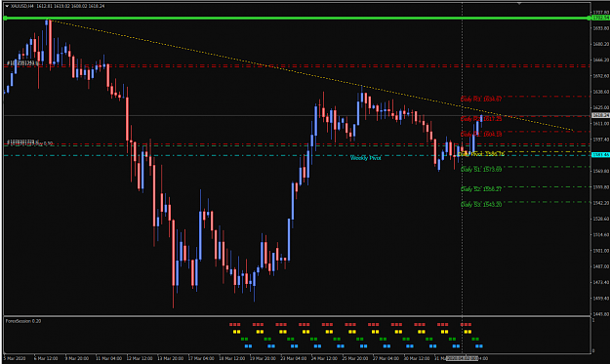Click the Daily R2 1617.25 label

pyautogui.click(x=481, y=119)
